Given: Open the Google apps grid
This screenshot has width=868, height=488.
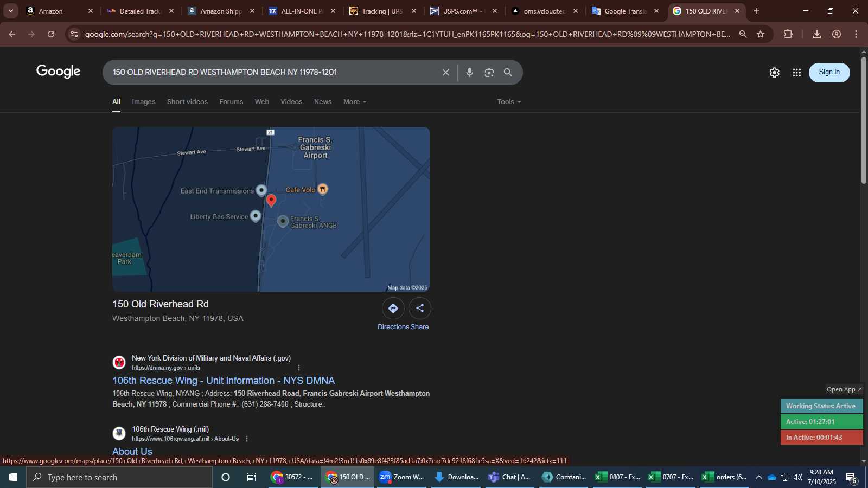Looking at the screenshot, I should 796,73.
